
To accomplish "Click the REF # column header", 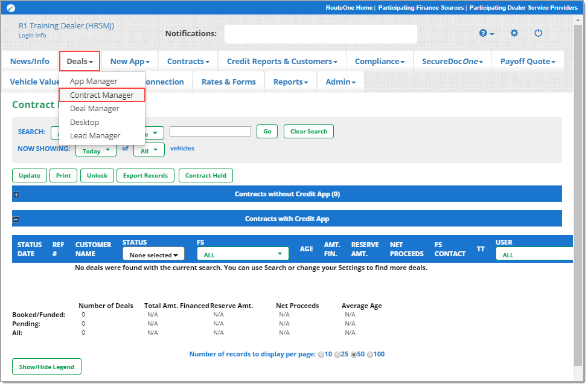I will pos(58,250).
